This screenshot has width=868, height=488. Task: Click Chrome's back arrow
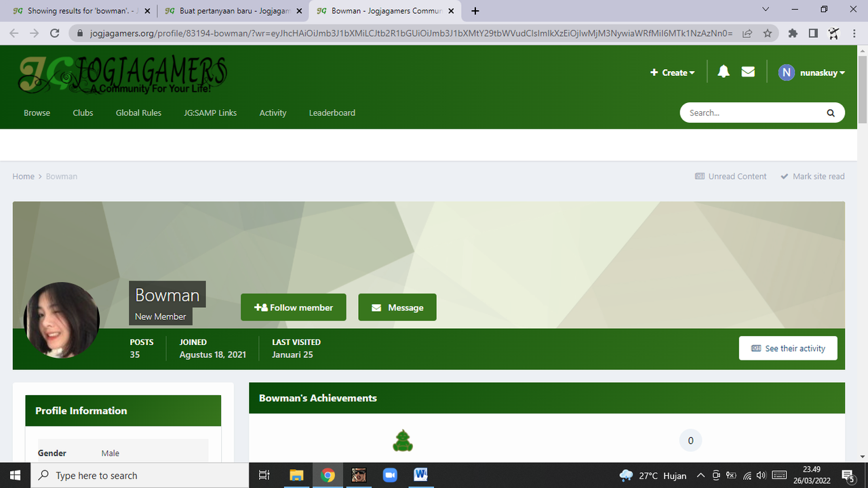click(x=14, y=33)
